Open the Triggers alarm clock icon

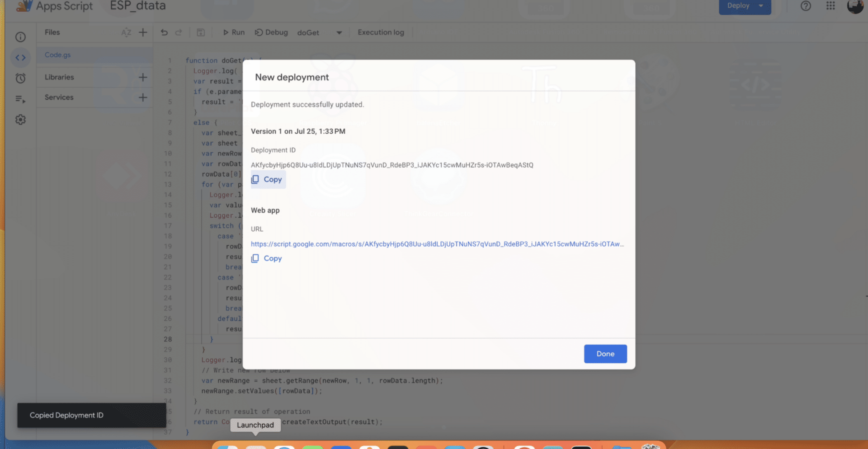20,78
